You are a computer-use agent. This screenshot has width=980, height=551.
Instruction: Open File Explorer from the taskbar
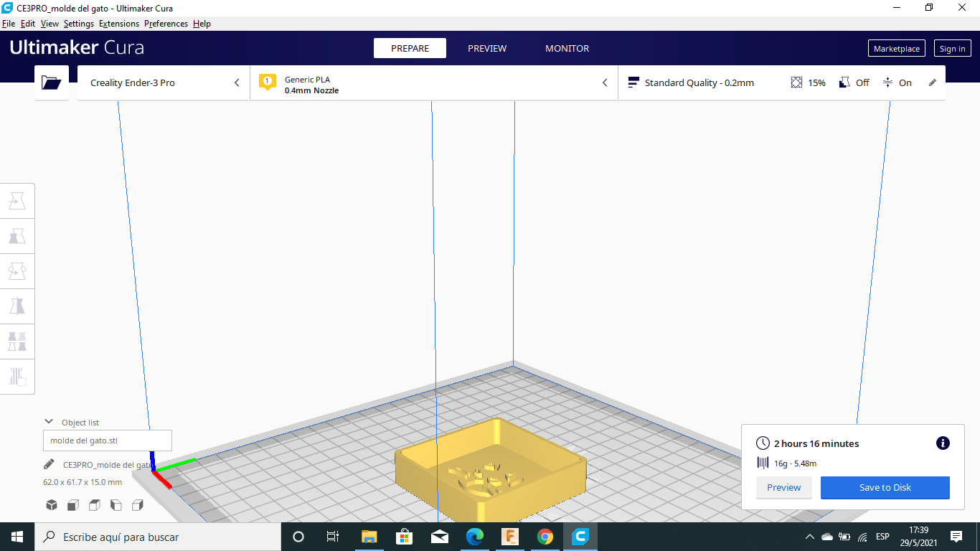pos(369,537)
